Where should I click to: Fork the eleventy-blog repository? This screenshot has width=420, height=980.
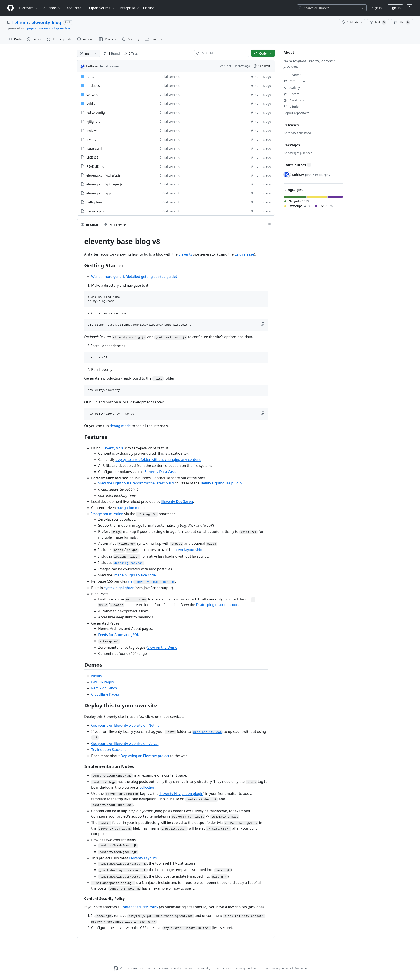coord(377,22)
